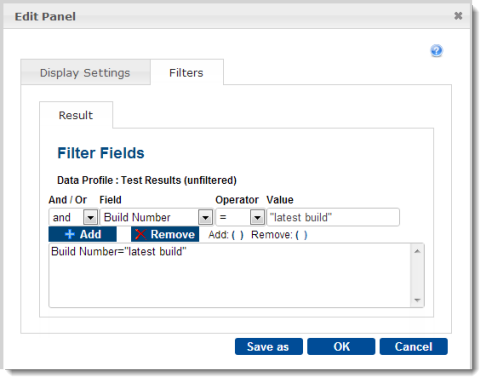
Task: Open the blue help question mark icon
Action: tap(436, 51)
